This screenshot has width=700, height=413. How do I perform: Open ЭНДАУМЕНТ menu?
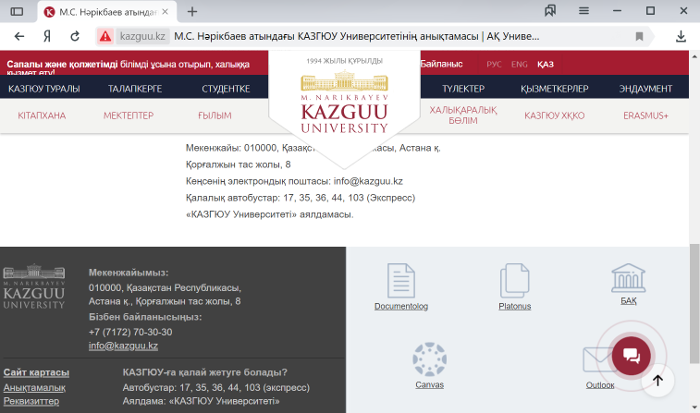click(x=646, y=89)
